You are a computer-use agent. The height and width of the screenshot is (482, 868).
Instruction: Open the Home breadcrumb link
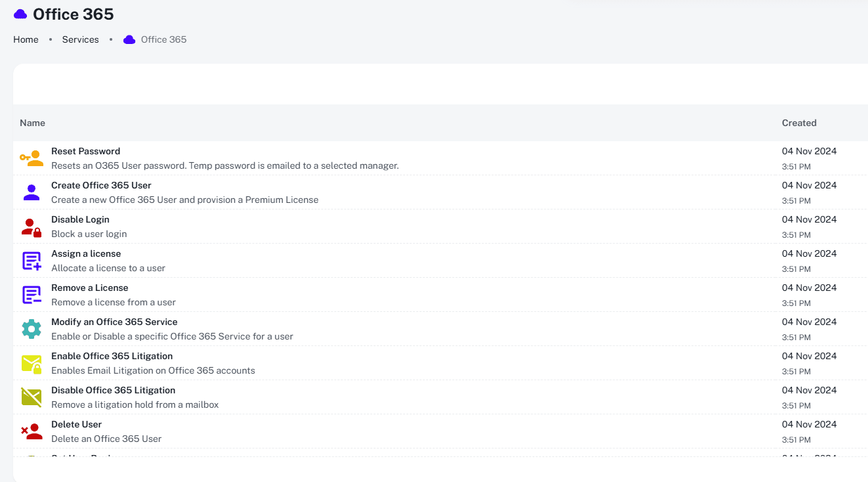[26, 39]
